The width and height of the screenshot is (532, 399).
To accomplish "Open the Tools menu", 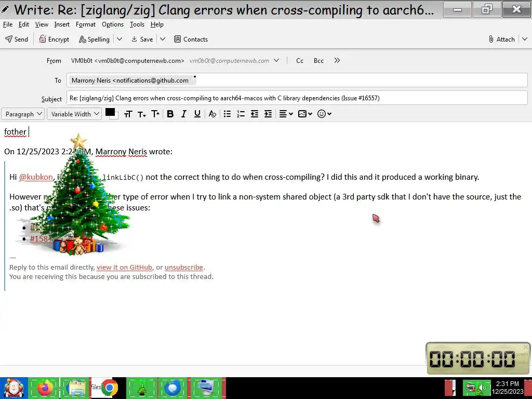I will (x=137, y=24).
